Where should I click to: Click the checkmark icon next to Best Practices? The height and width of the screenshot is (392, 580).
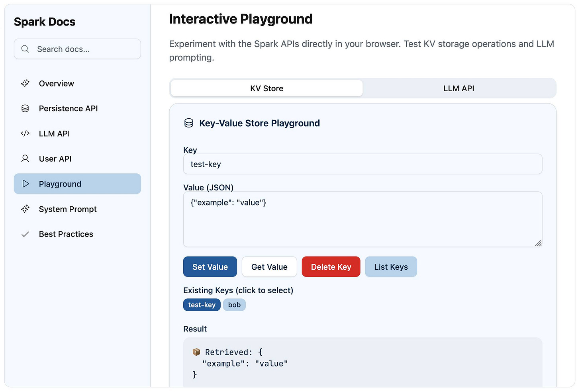tap(25, 234)
